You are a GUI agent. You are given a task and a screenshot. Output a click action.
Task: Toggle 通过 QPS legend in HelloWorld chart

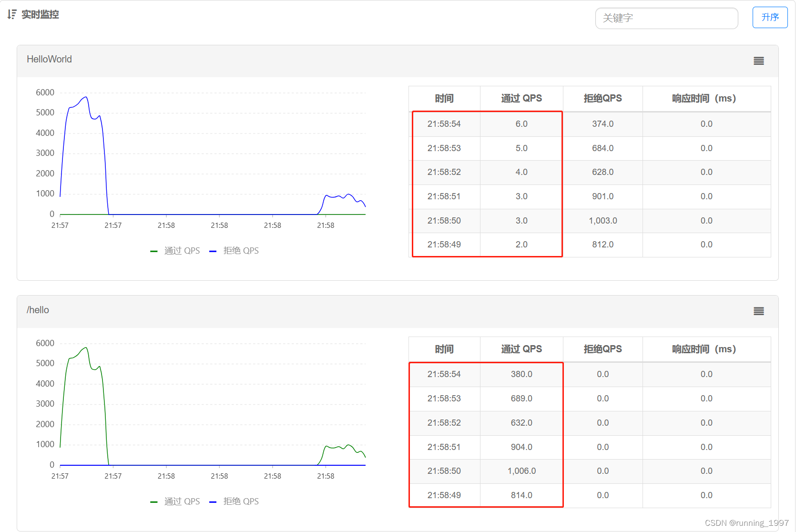coord(175,251)
